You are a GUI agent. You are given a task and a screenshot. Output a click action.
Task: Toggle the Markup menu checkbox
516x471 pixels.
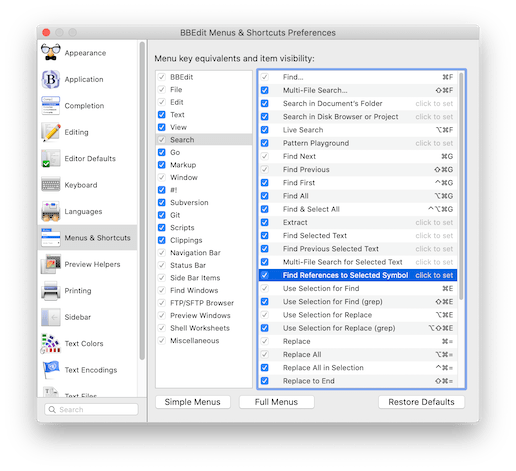pos(162,165)
